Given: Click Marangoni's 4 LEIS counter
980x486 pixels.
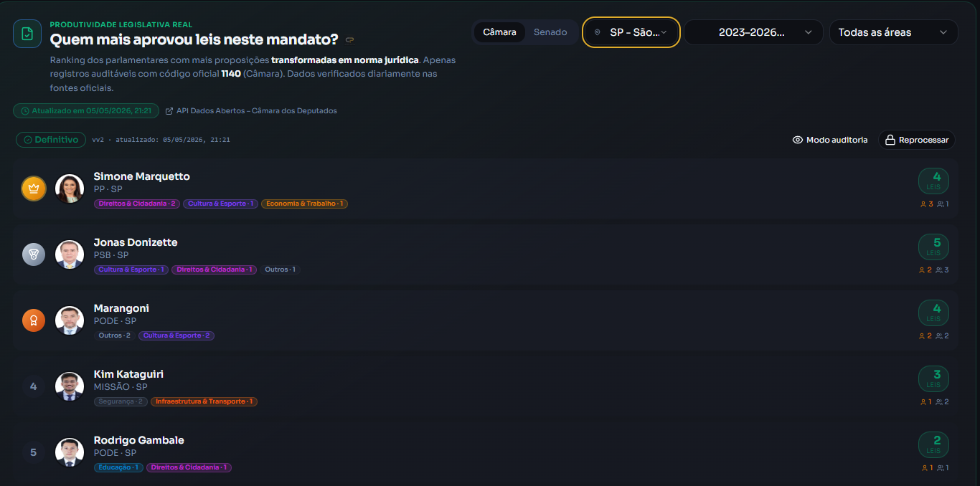Looking at the screenshot, I should [933, 313].
